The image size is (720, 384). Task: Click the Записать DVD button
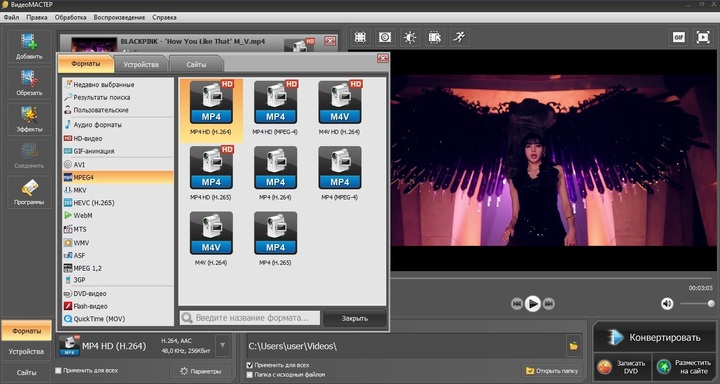[623, 367]
